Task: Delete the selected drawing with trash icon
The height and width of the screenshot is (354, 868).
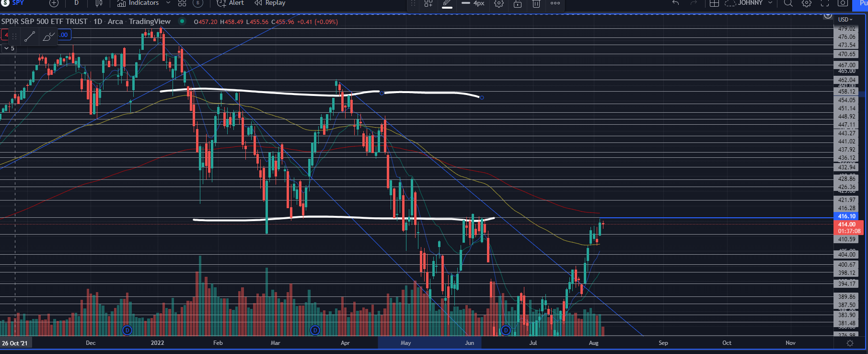Action: tap(536, 3)
